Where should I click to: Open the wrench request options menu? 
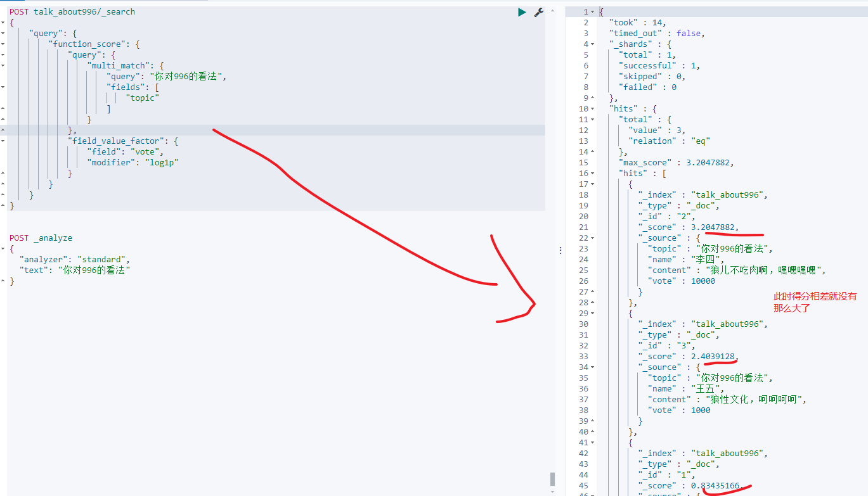click(x=539, y=12)
